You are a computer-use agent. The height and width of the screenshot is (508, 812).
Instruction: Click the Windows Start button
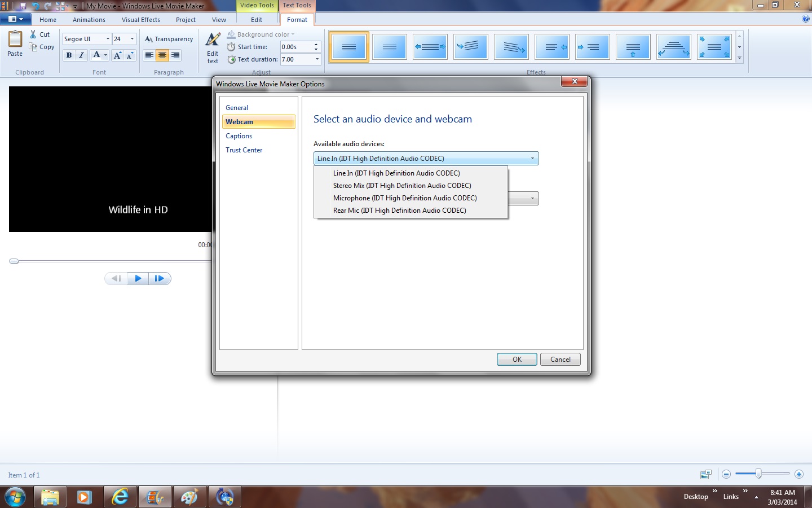(15, 497)
